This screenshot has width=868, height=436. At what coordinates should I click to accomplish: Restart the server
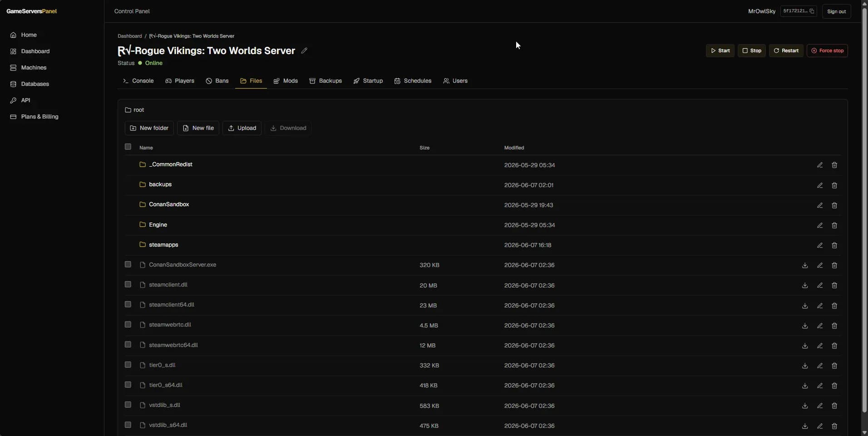[x=786, y=50]
